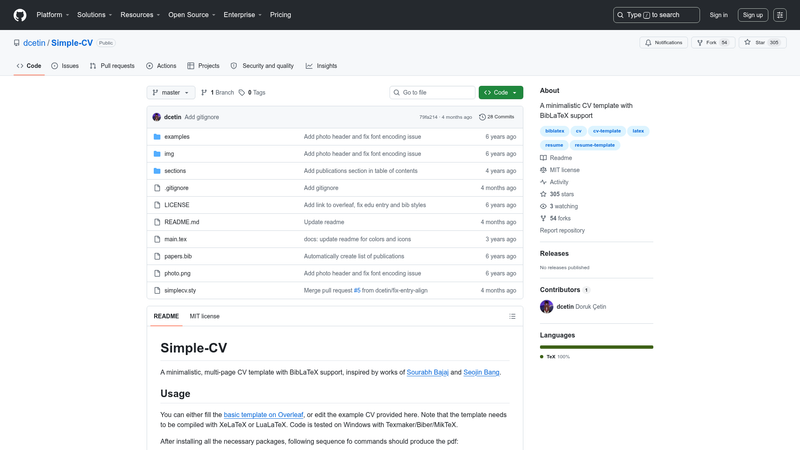The width and height of the screenshot is (800, 450).
Task: Click the Sign up button
Action: (x=753, y=15)
